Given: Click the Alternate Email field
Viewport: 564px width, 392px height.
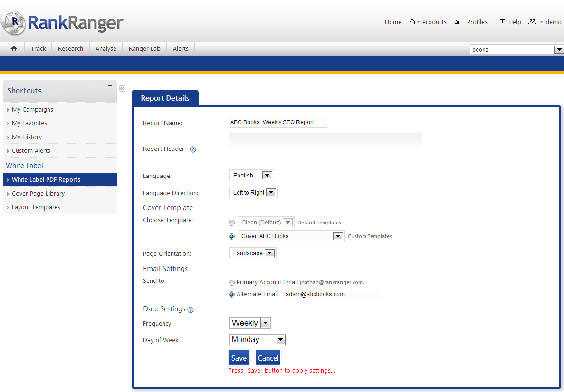Looking at the screenshot, I should [333, 294].
